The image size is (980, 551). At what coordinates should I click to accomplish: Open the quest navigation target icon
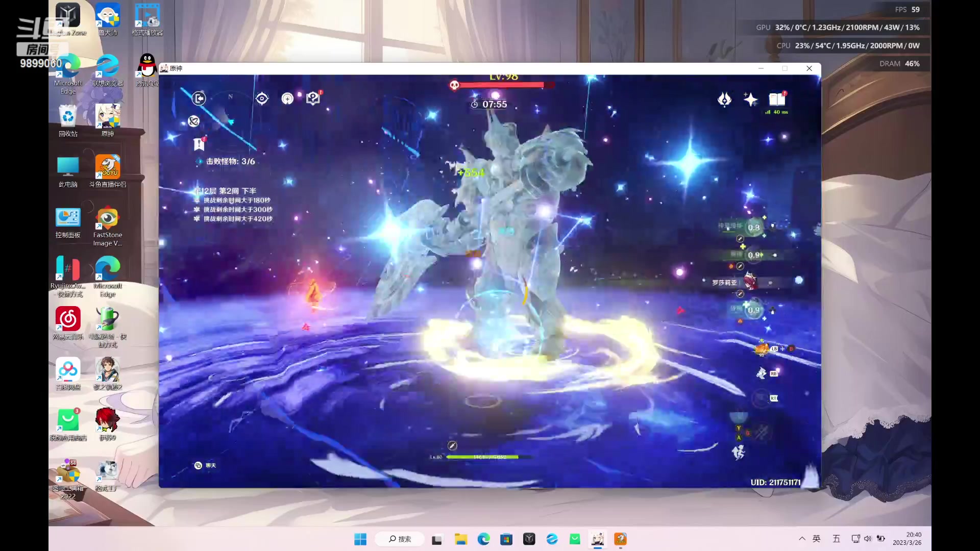click(262, 98)
